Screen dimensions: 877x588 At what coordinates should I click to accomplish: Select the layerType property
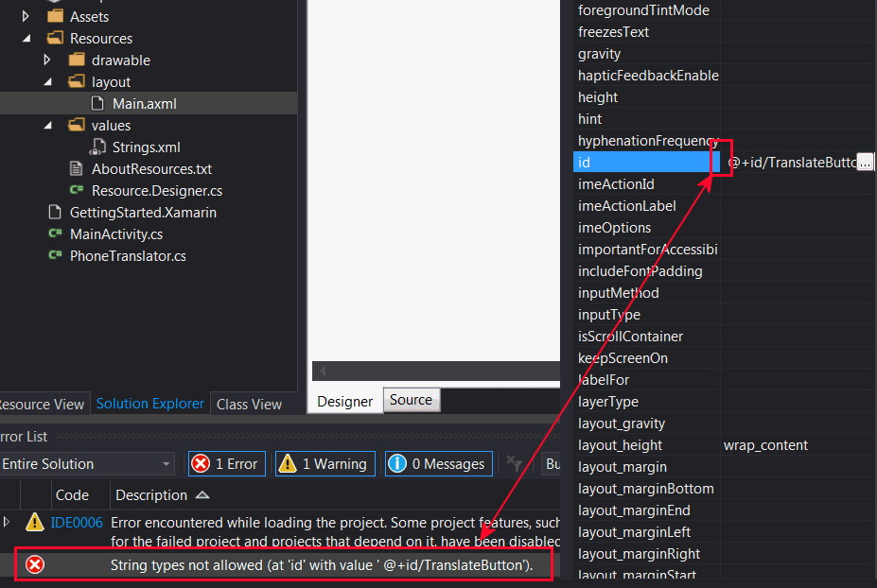pos(608,402)
